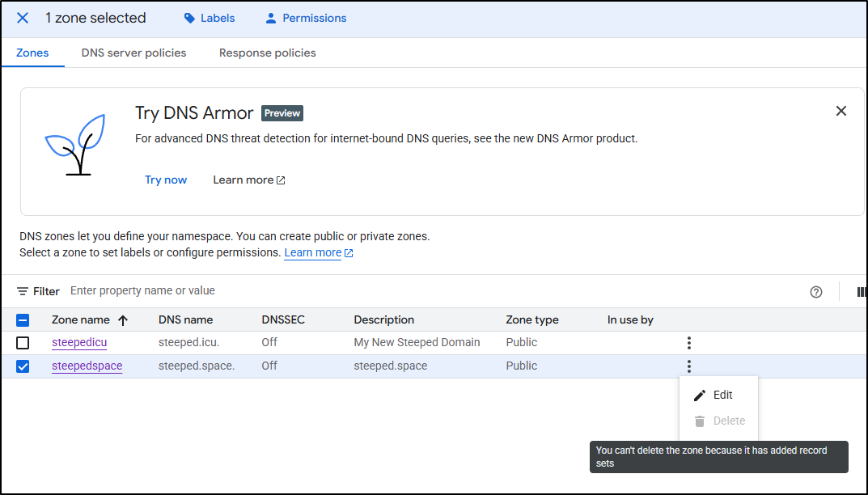This screenshot has width=868, height=495.
Task: Switch to DNS server policies tab
Action: click(x=133, y=53)
